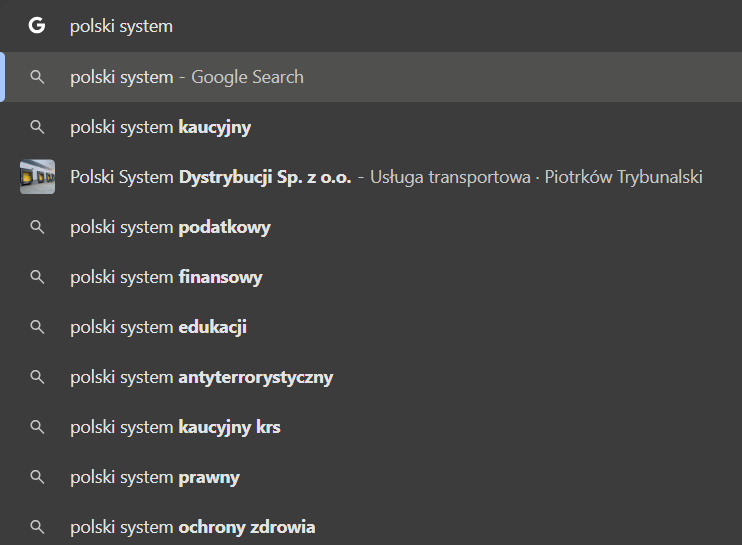Image resolution: width=742 pixels, height=545 pixels.
Task: Choose the 'polski system edukacji' suggestion
Action: [158, 327]
